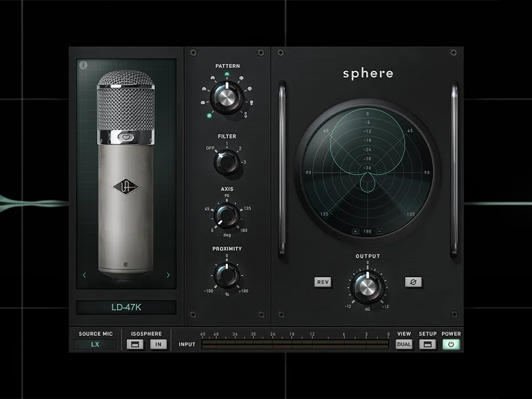This screenshot has width=532, height=399.
Task: Click the phase invert button
Action: point(413,282)
